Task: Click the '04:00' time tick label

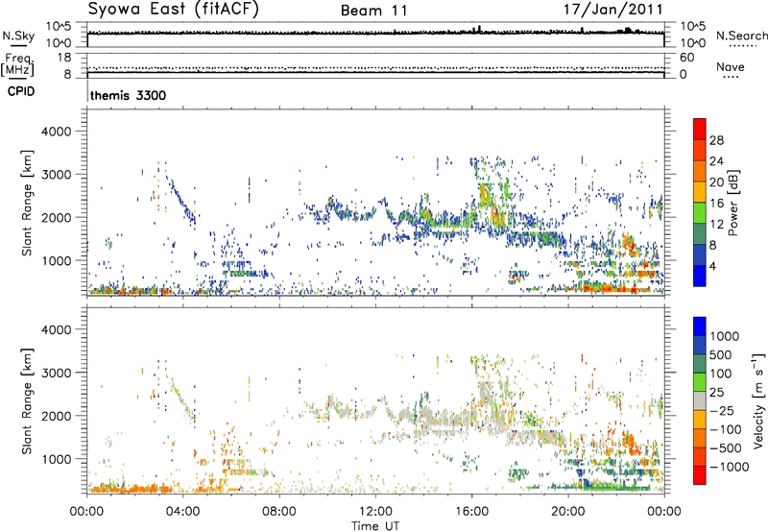Action: (182, 512)
